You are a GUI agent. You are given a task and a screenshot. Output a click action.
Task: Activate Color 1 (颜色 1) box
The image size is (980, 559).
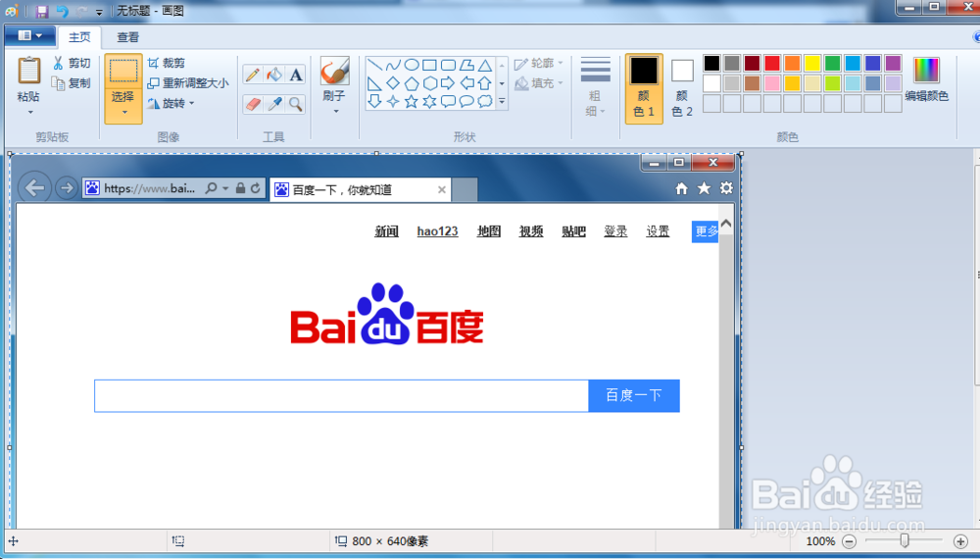pyautogui.click(x=644, y=88)
